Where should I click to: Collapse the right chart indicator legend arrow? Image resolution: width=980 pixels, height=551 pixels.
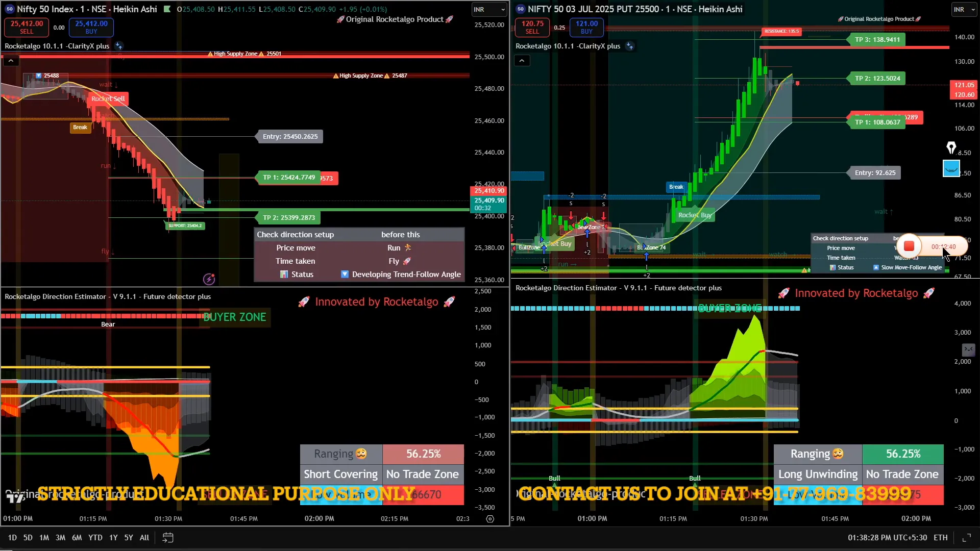[522, 61]
